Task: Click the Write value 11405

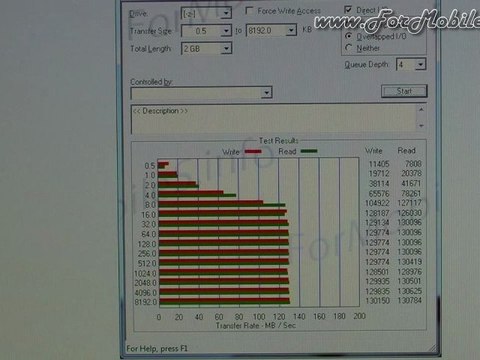Action: pyautogui.click(x=379, y=164)
